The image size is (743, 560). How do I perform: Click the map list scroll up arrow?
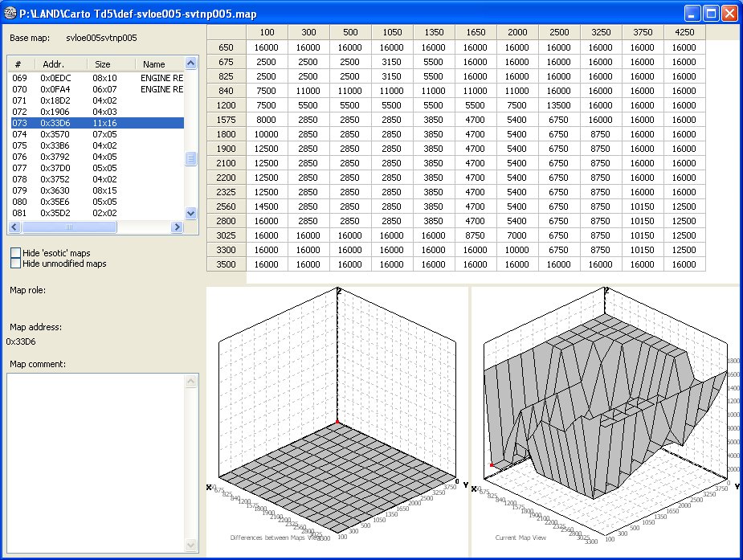coord(191,63)
